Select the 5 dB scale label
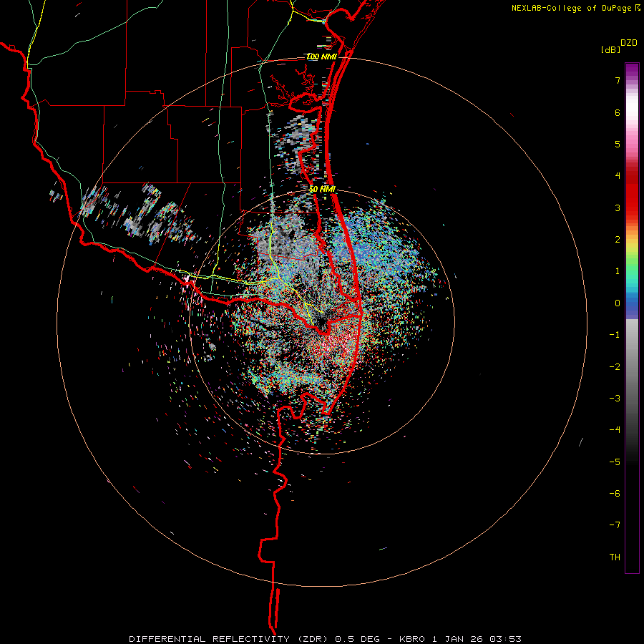 (618, 144)
